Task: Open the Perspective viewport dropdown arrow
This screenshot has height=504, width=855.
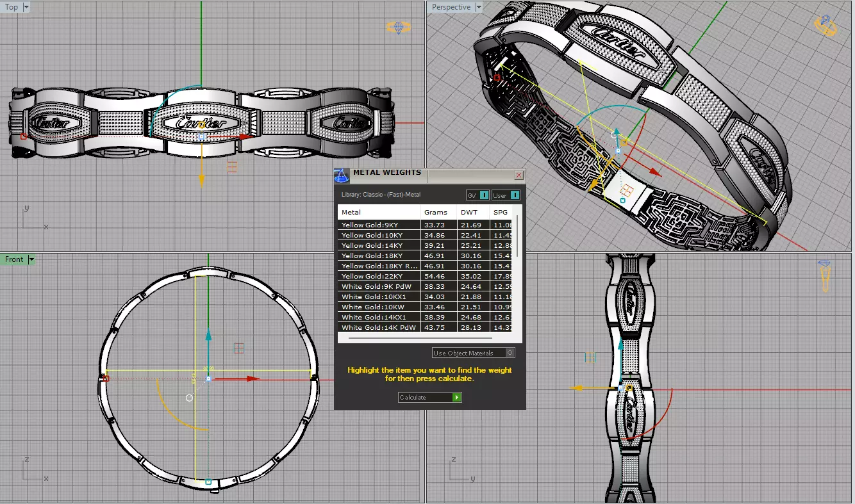Action: (478, 8)
